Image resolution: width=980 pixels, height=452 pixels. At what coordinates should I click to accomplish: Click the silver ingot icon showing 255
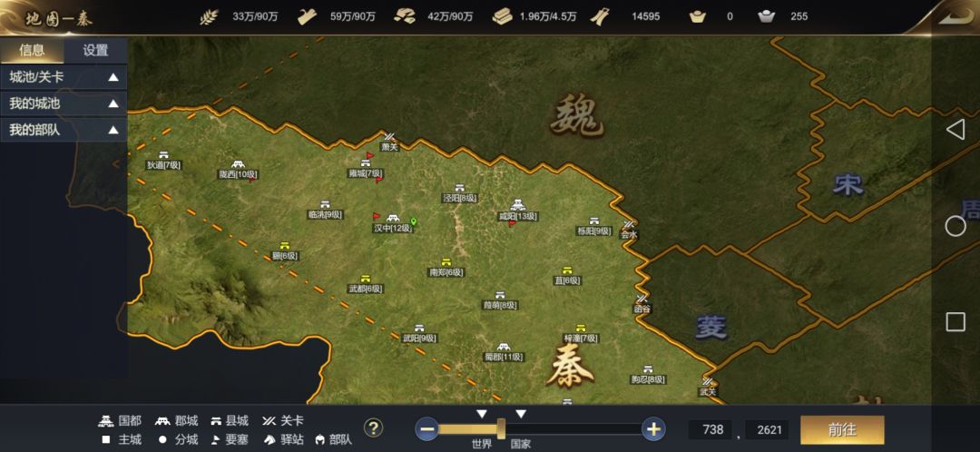point(766,17)
